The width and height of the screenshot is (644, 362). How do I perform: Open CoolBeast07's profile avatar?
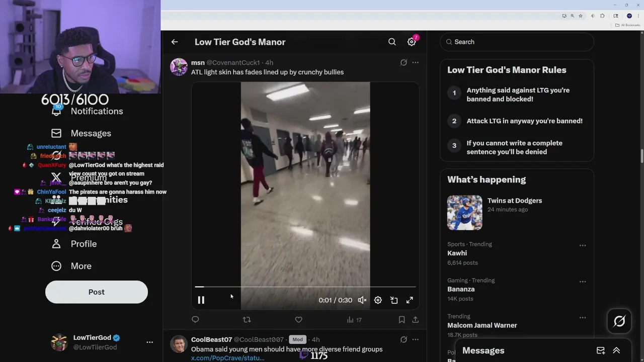click(179, 344)
